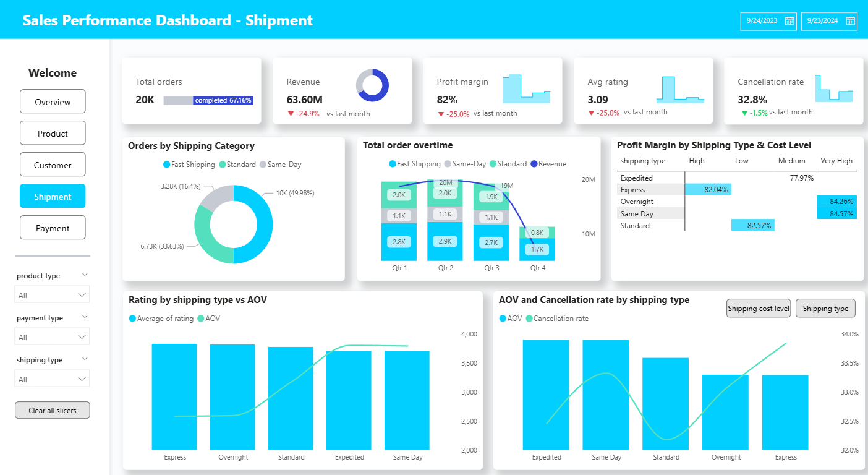Open the start date calendar picker icon

tap(789, 21)
